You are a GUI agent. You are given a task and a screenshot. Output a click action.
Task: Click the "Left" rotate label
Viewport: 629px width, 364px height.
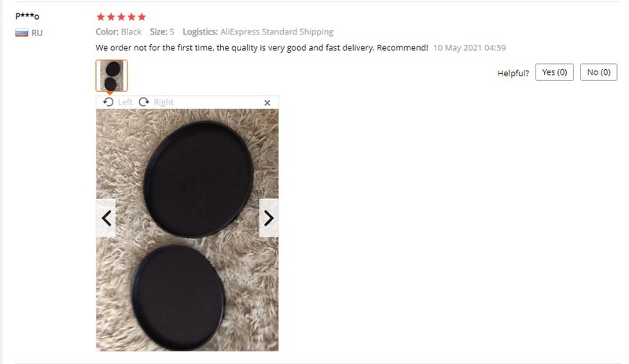[125, 102]
